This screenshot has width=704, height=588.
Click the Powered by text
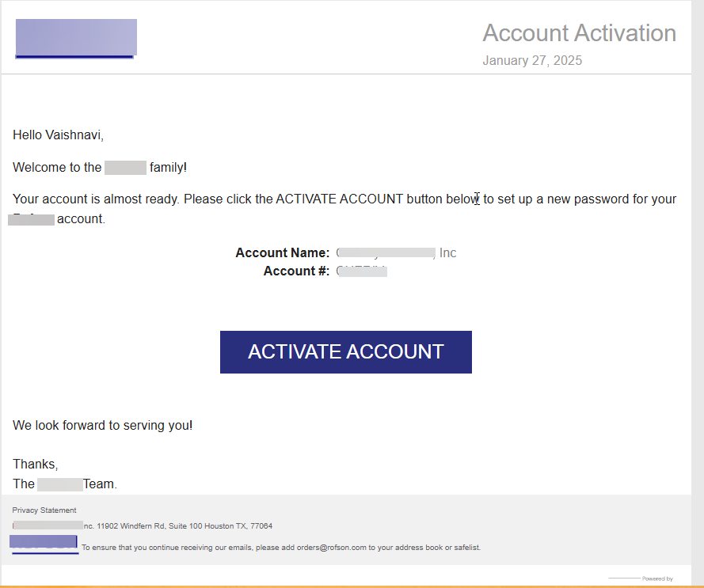point(657,579)
